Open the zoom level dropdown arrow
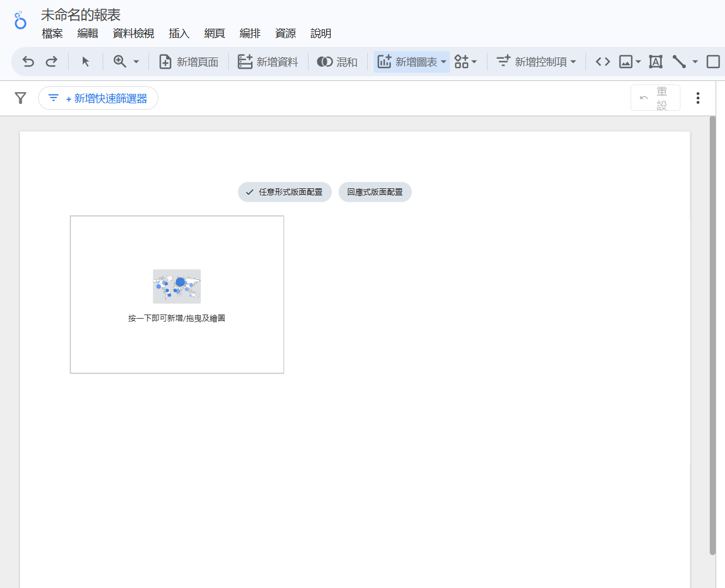Viewport: 725px width, 588px height. point(136,62)
